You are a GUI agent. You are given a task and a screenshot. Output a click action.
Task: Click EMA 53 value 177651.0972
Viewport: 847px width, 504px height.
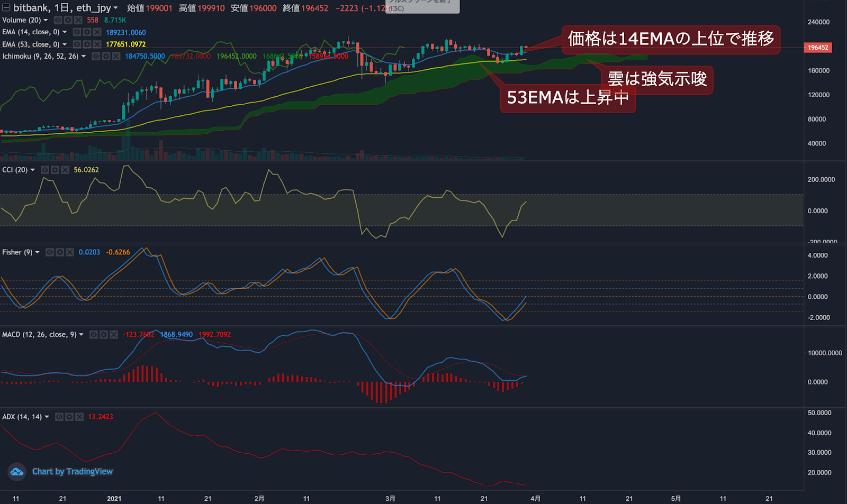click(x=126, y=44)
